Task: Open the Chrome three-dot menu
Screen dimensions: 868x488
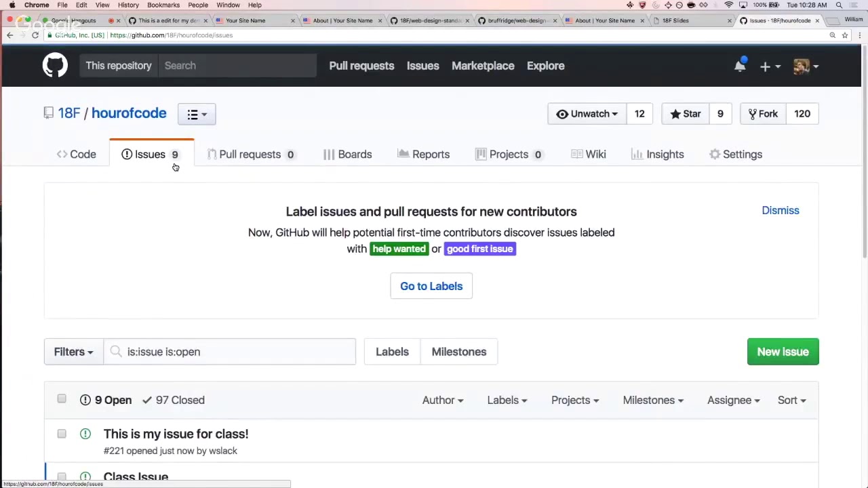Action: (860, 35)
